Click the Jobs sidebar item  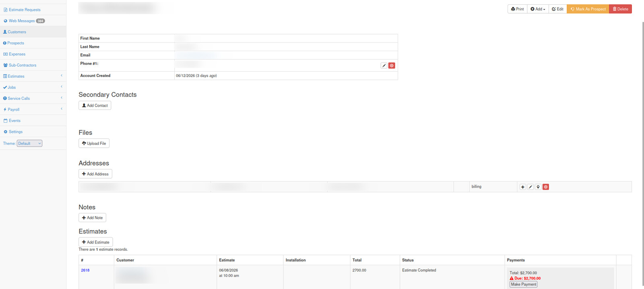12,87
